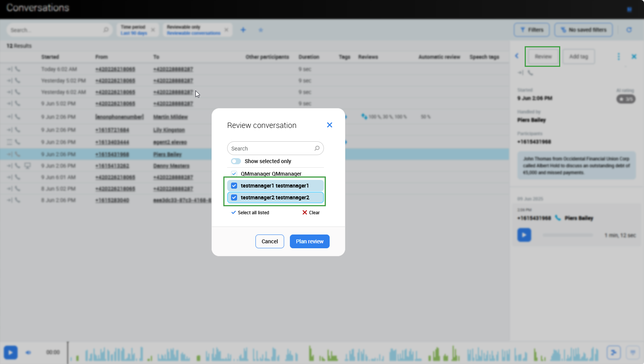This screenshot has height=364, width=644.
Task: Uncheck the QMmanager QMmanager checkbox
Action: [234, 174]
